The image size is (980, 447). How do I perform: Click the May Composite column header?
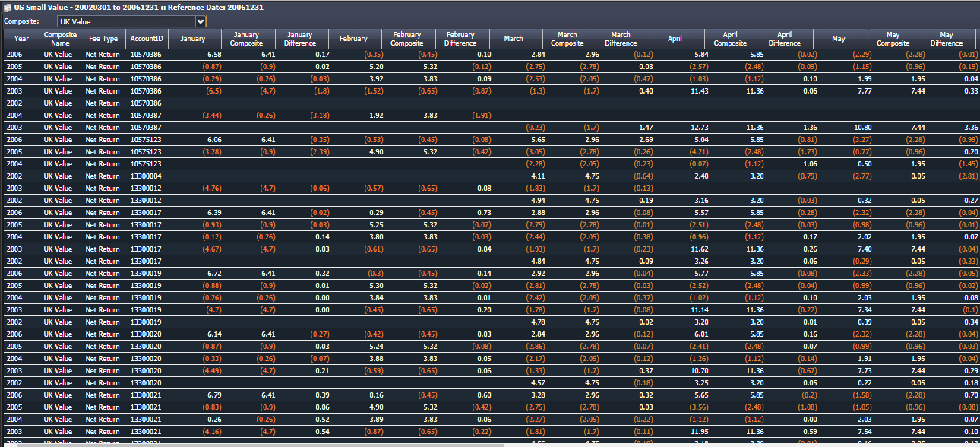point(894,39)
